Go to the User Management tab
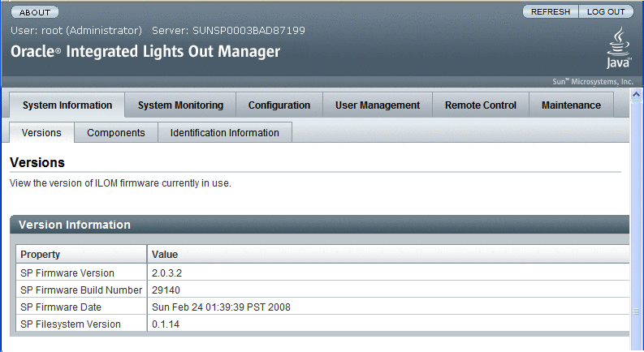This screenshot has height=352, width=644. point(378,105)
